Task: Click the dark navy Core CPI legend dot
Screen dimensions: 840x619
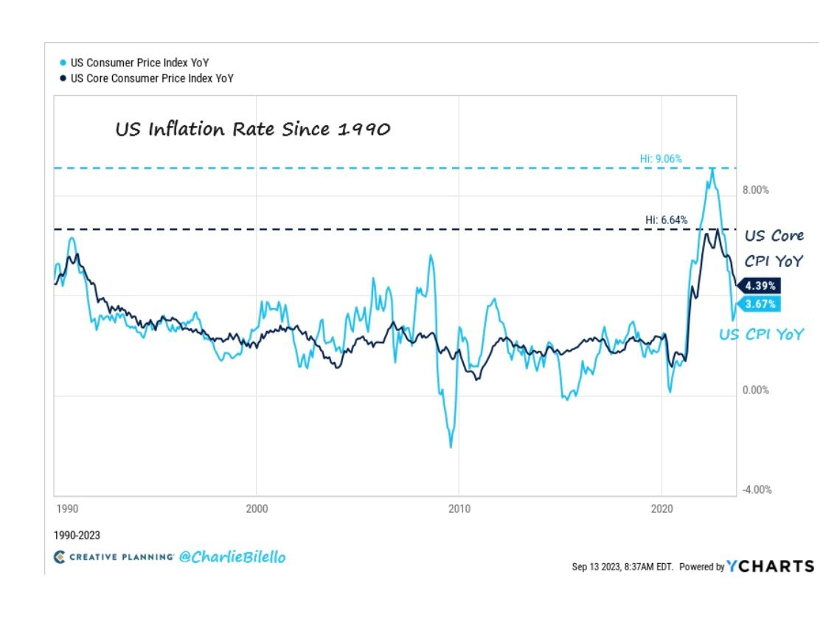Action: [62, 78]
